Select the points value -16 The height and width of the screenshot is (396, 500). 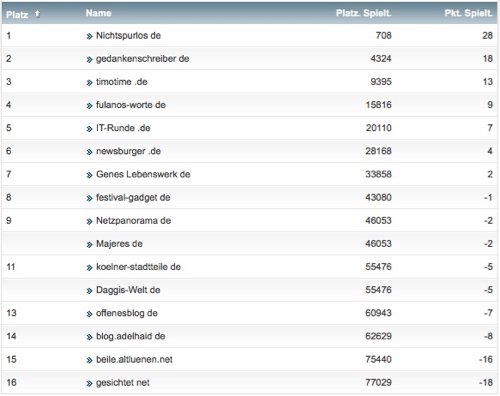point(486,359)
